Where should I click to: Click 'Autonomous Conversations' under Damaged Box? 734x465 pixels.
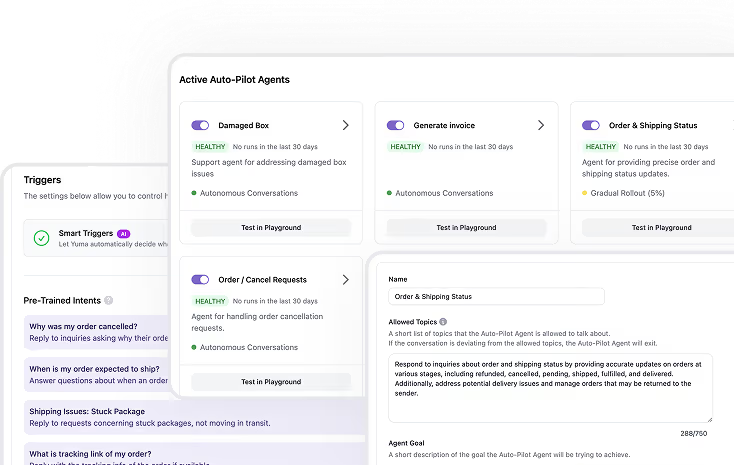249,193
